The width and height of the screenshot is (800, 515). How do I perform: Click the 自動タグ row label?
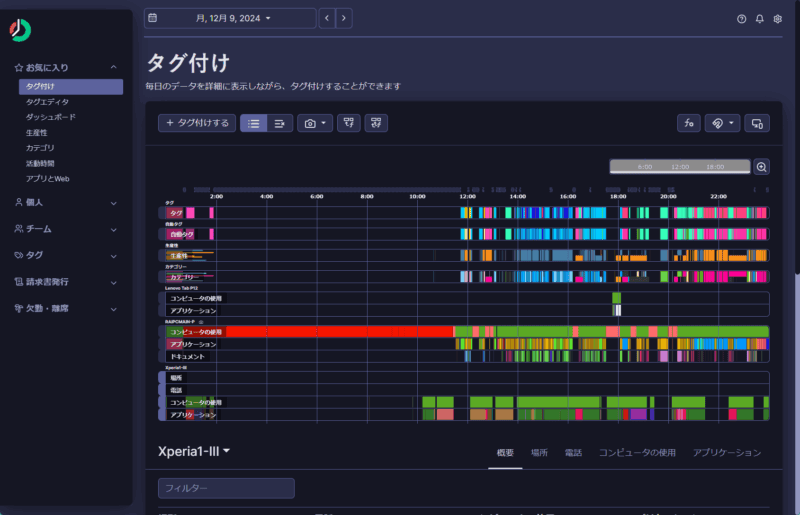181,234
